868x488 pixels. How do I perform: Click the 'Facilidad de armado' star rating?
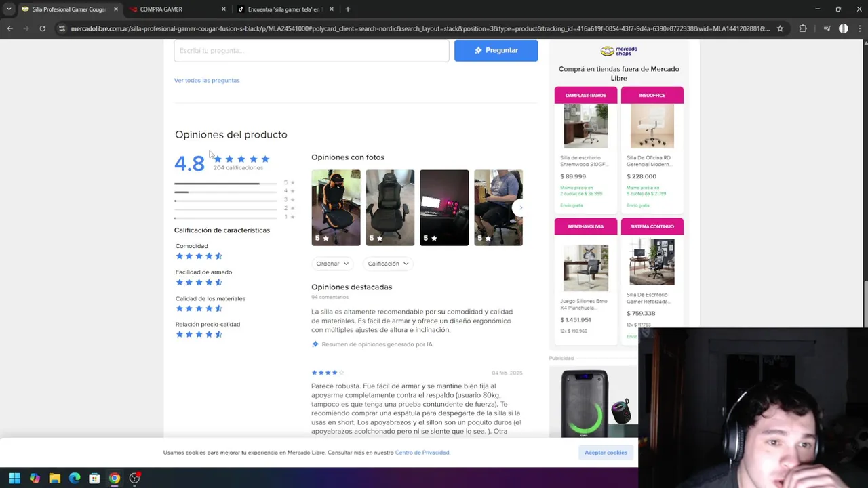point(199,282)
